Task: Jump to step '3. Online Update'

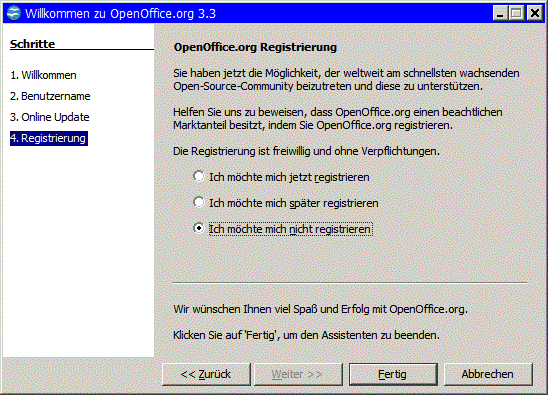Action: click(x=50, y=117)
